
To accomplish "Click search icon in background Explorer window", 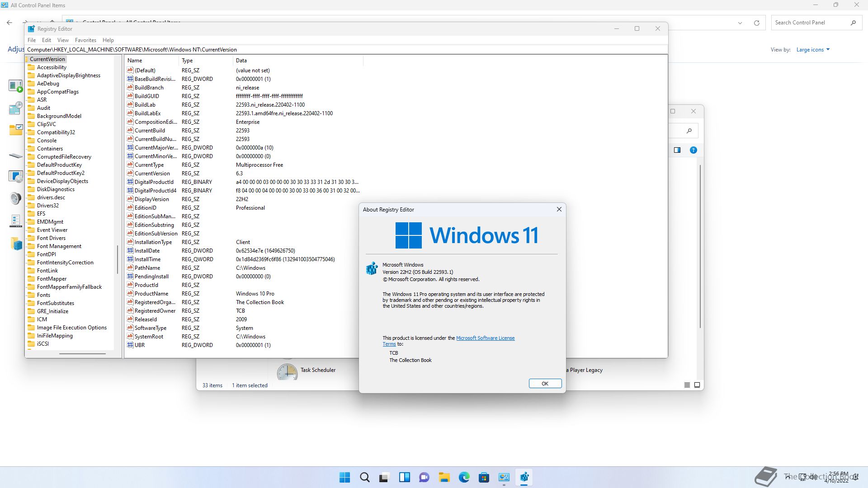I will point(689,131).
